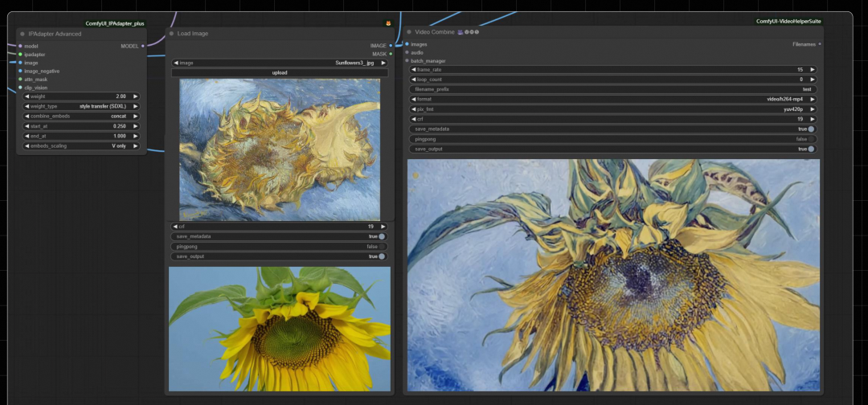Select previous format with the format left arrow
This screenshot has width=868, height=405.
[x=414, y=99]
